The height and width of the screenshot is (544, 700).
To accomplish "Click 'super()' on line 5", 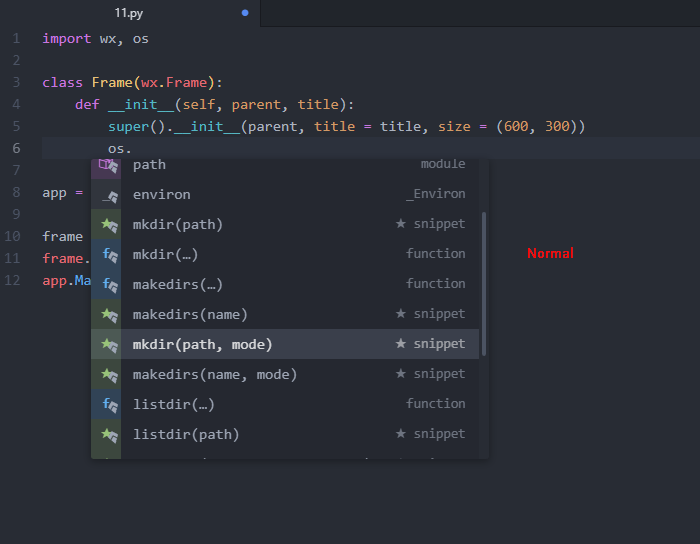I will click(x=137, y=127).
